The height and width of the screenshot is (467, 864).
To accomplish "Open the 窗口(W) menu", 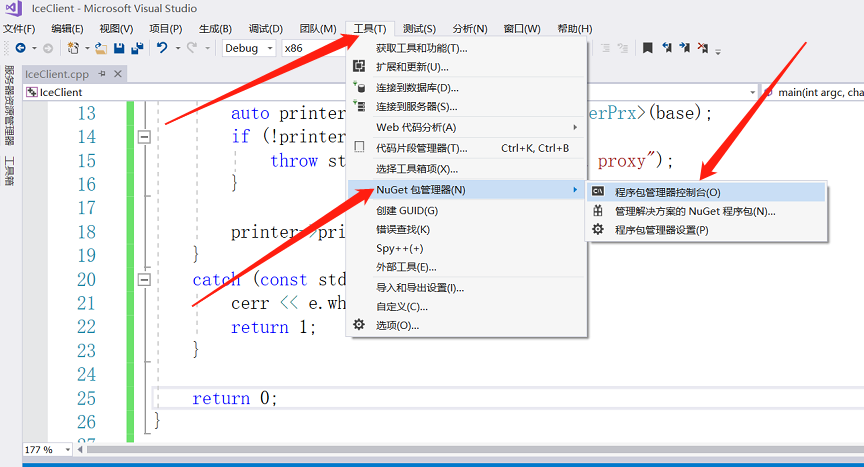I will [522, 29].
